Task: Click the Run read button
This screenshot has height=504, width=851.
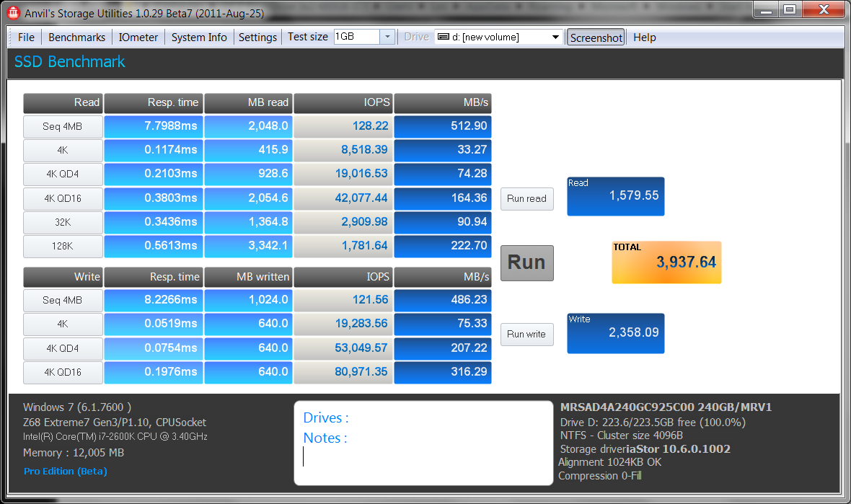Action: click(x=527, y=198)
